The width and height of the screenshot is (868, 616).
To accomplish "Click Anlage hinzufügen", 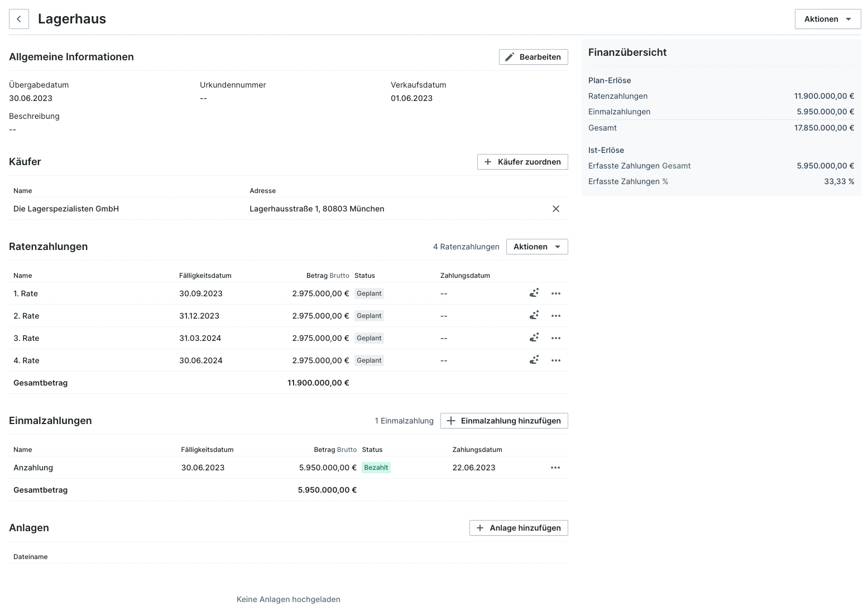I will (x=518, y=528).
